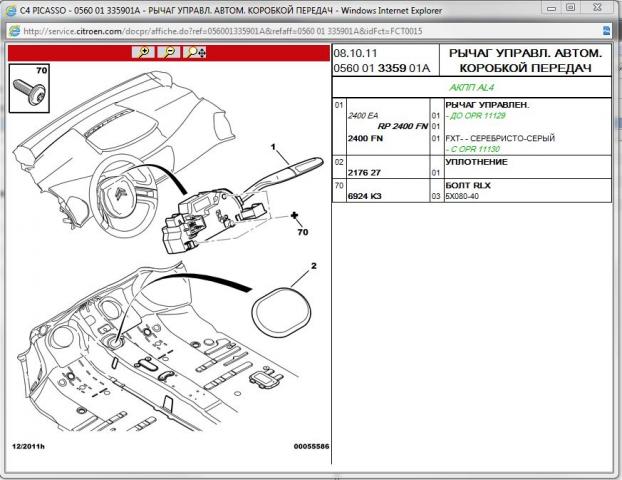Select part number 2400 FN
Viewport: 622px width, 480px height.
click(365, 138)
